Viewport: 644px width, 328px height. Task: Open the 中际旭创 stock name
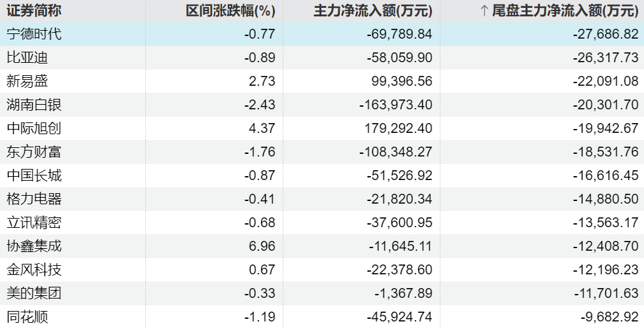click(x=34, y=128)
